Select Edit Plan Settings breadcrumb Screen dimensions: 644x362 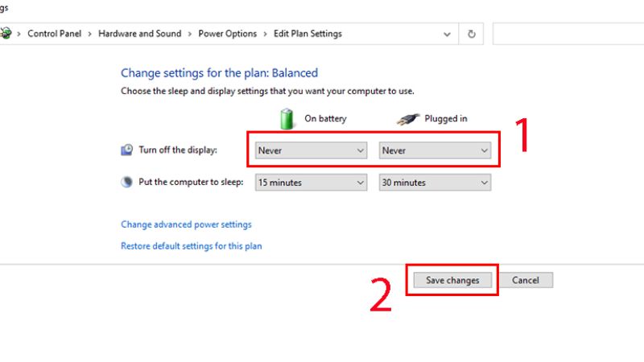point(308,34)
